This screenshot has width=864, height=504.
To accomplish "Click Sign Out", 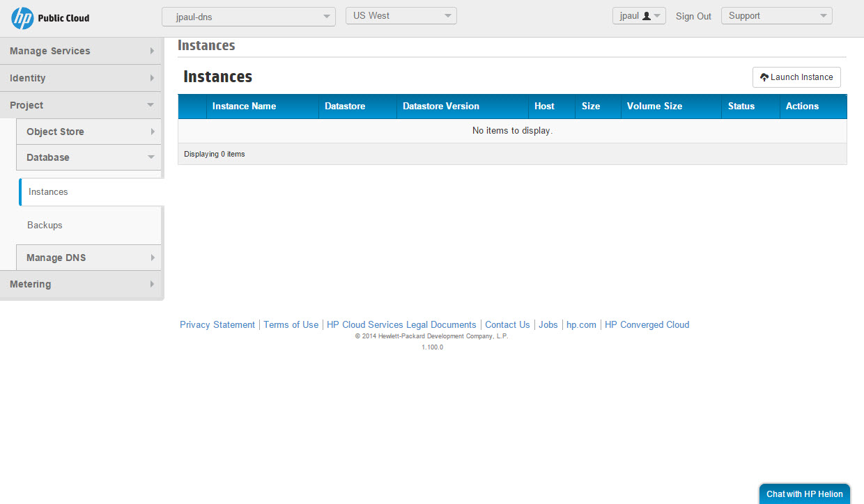I will click(x=693, y=16).
